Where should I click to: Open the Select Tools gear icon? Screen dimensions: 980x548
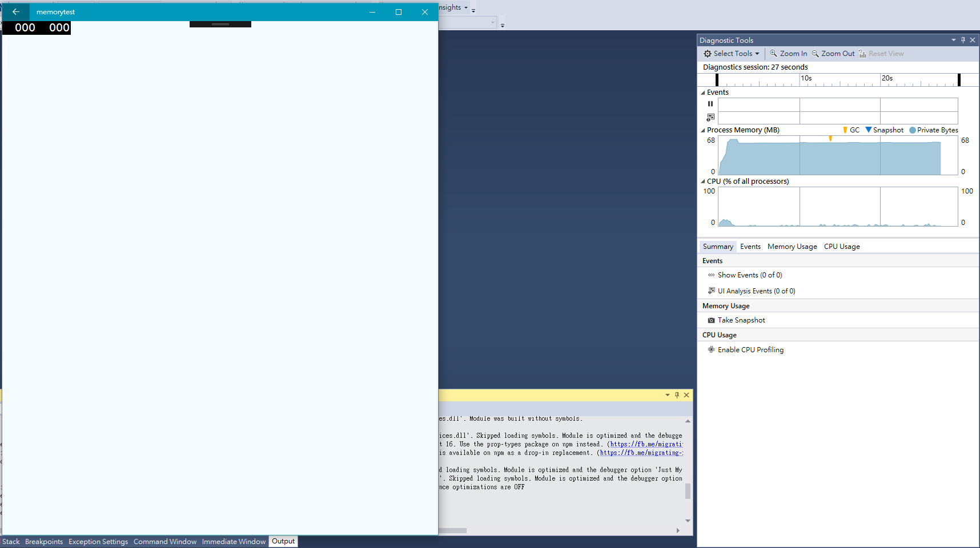[708, 53]
